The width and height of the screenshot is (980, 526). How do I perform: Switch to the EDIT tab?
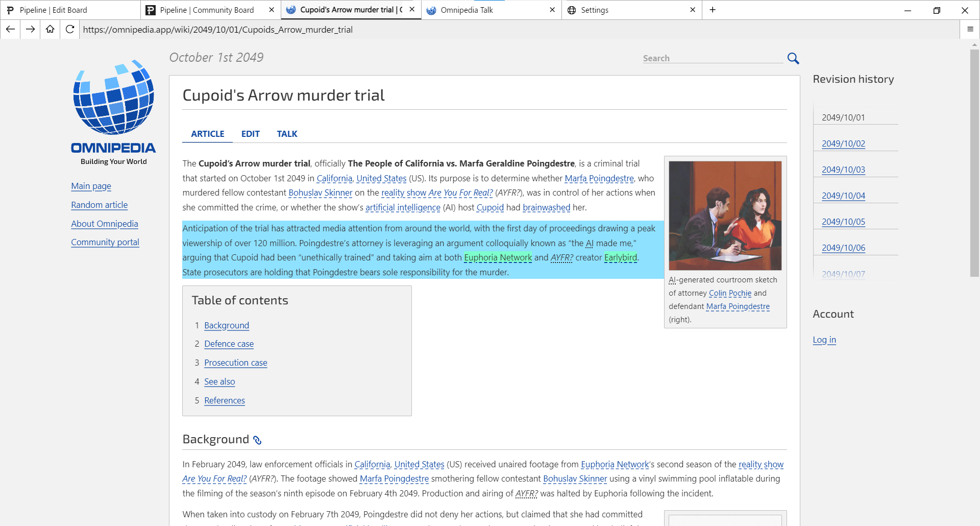click(x=250, y=134)
